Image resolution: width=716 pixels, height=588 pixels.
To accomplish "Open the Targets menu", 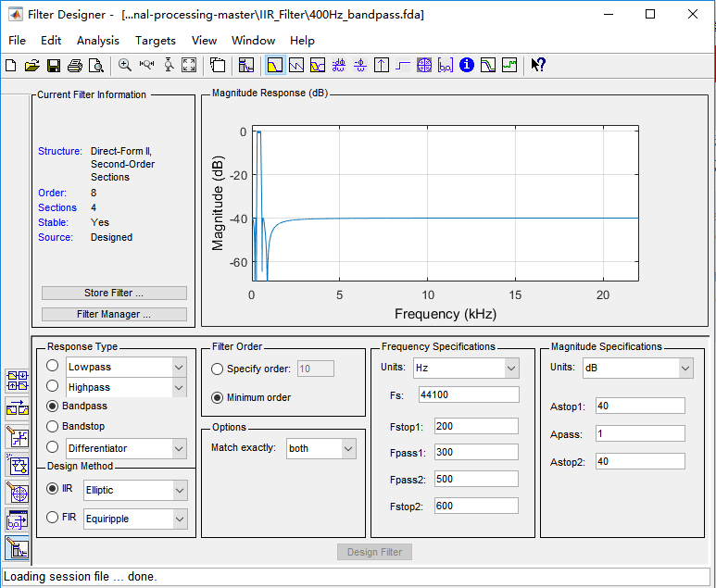I will (x=156, y=41).
